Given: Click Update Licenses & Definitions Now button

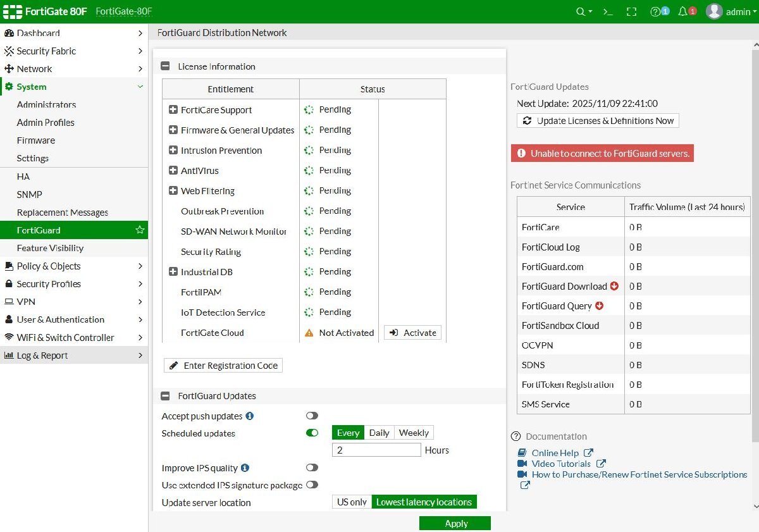Looking at the screenshot, I should [598, 121].
